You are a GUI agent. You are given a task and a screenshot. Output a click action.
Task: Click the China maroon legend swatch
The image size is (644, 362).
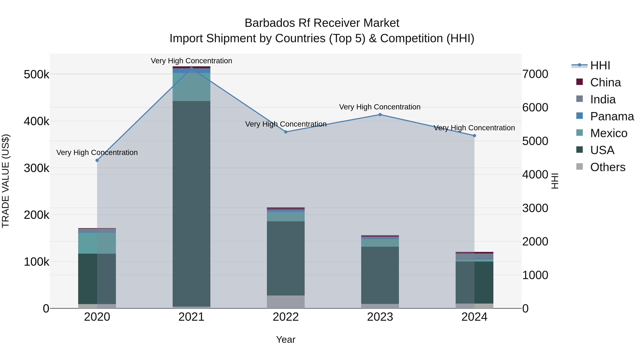click(579, 82)
